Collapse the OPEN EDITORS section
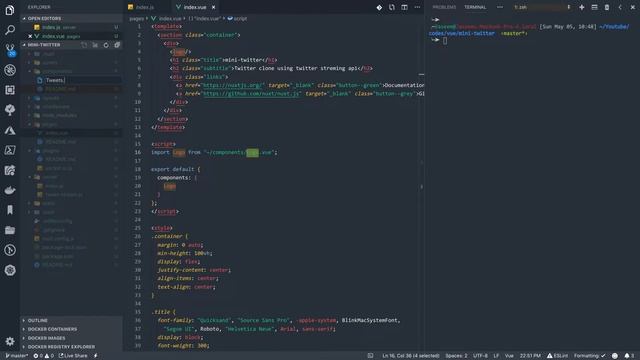640x360 pixels. (x=44, y=18)
